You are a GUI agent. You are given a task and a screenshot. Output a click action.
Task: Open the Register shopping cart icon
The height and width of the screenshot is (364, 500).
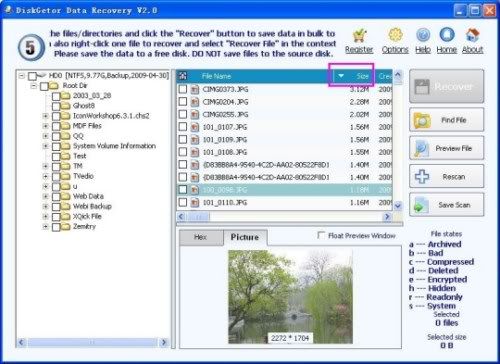[359, 35]
